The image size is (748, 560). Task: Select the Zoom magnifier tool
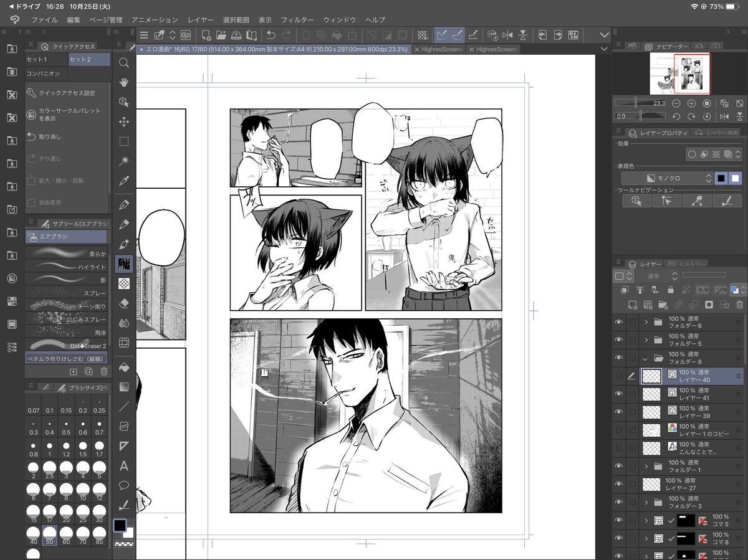coord(124,62)
